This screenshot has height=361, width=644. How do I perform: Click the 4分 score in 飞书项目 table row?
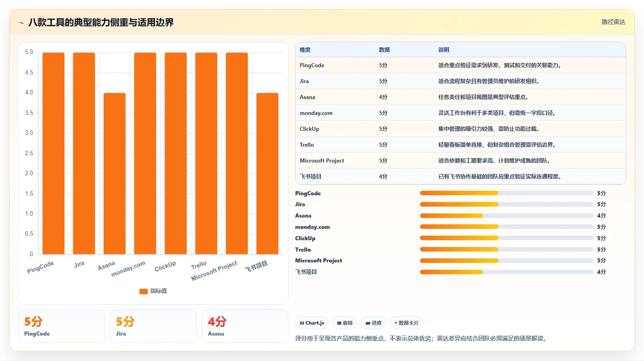click(x=383, y=177)
